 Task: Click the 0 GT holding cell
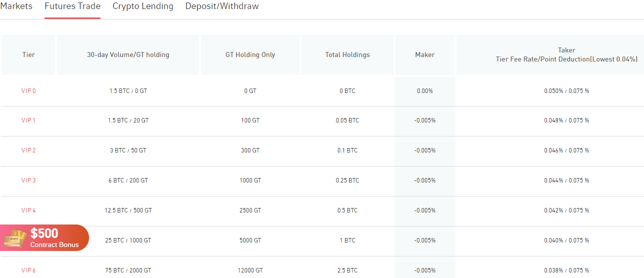pyautogui.click(x=250, y=91)
